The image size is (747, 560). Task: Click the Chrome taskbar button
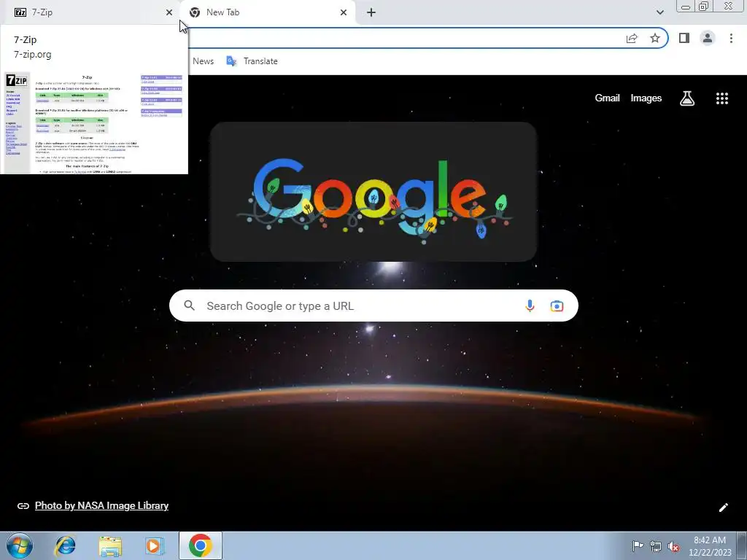(x=201, y=545)
